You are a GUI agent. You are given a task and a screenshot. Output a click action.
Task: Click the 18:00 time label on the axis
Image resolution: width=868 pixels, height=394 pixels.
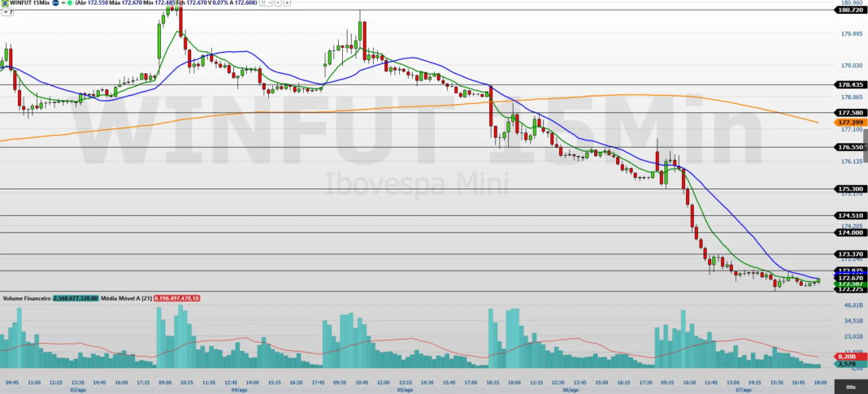(x=820, y=382)
